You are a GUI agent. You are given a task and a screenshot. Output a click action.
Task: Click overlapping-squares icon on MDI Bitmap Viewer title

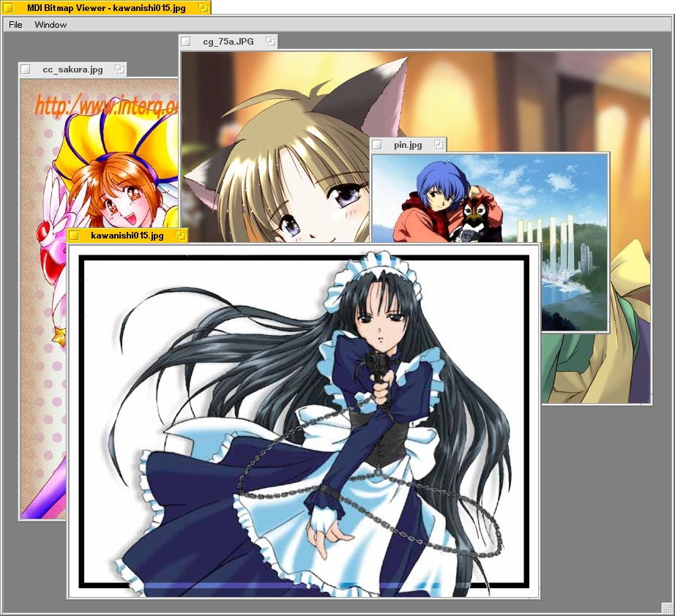[204, 7]
